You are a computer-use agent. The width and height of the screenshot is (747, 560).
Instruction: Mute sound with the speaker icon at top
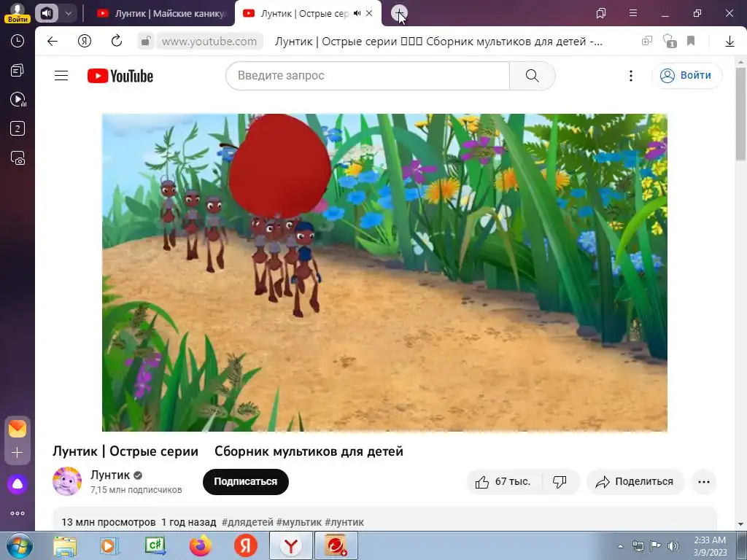(46, 13)
